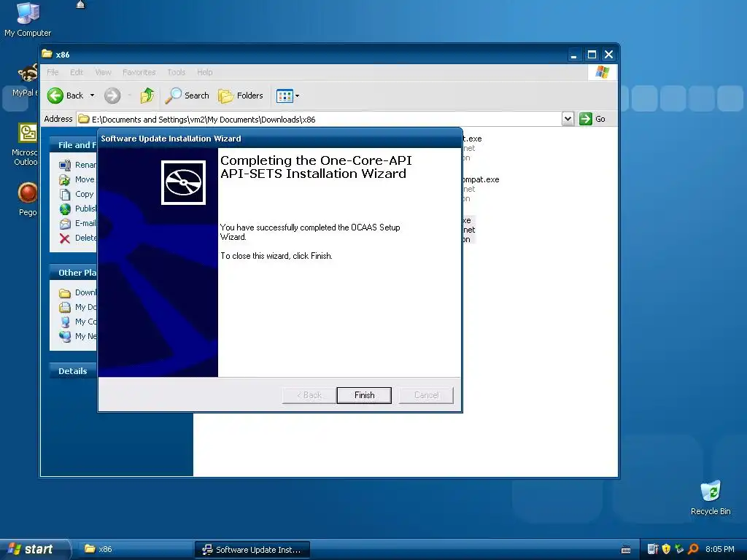This screenshot has height=560, width=747.
Task: Open the Search pane in x86 window
Action: click(x=187, y=96)
